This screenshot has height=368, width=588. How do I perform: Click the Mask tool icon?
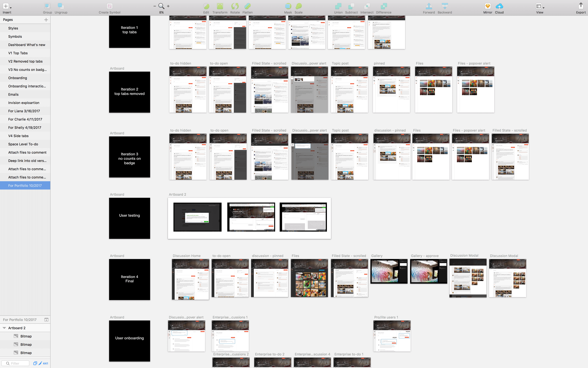288,6
